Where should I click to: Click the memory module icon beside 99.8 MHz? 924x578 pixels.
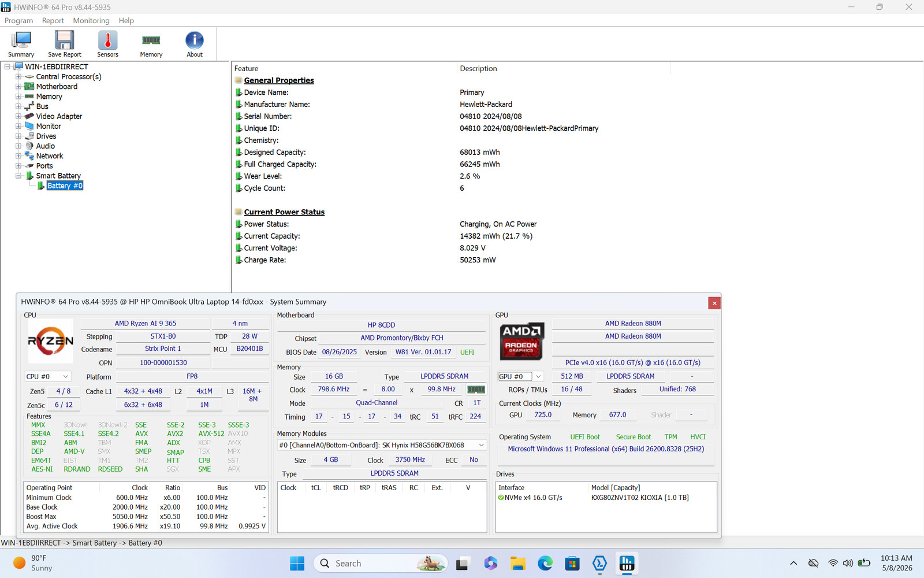pos(476,390)
